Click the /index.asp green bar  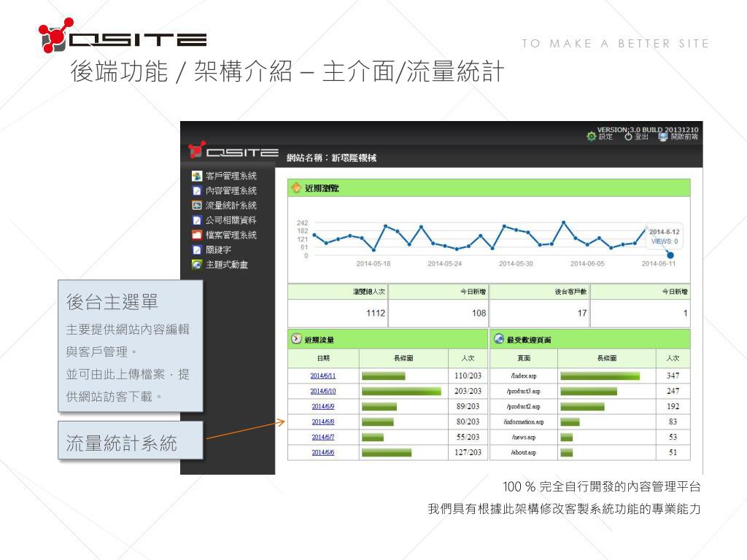(600, 376)
